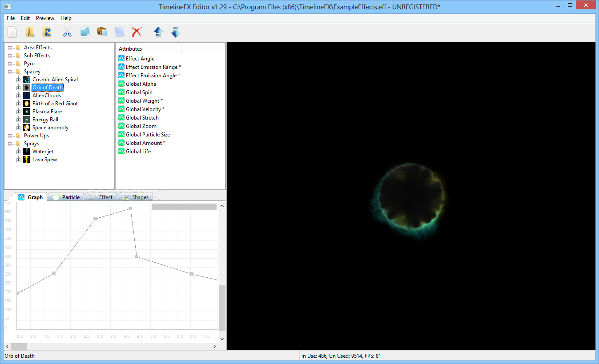
Task: Expand the Area Effects folder
Action: click(x=10, y=48)
